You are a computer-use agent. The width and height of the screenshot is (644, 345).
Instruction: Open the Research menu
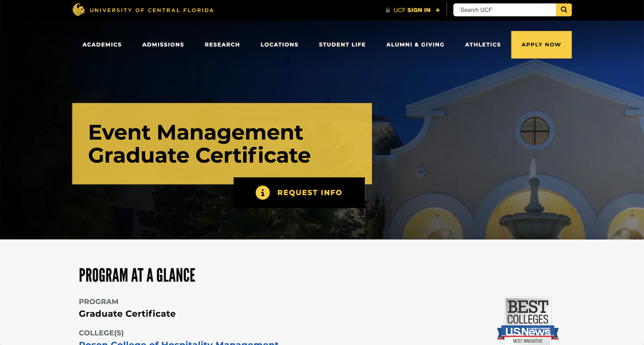coord(222,45)
